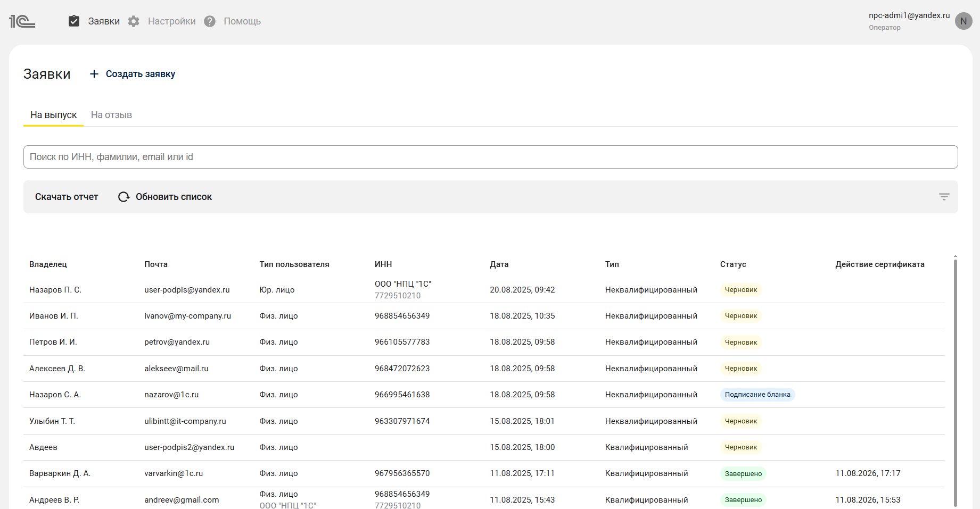Image resolution: width=980 pixels, height=509 pixels.
Task: Click email andreev@gmail.com
Action: 182,500
